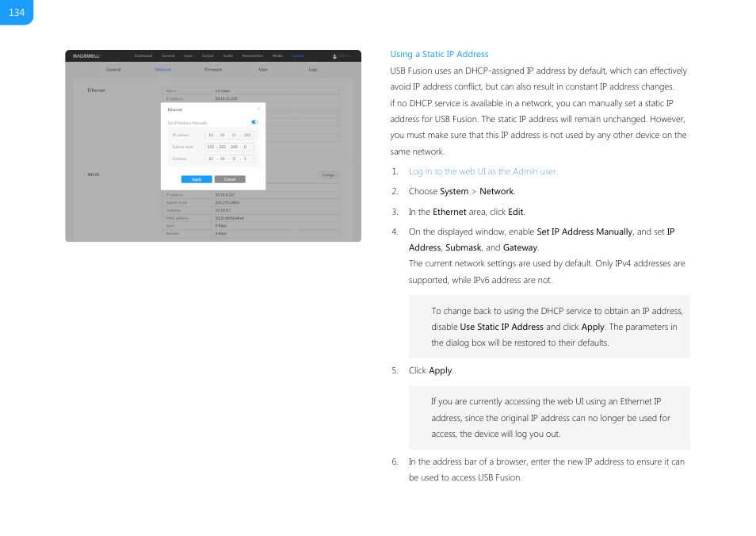Open the General item in the top navigation bar
Viewport: 756px width, 536px height.
(x=168, y=56)
